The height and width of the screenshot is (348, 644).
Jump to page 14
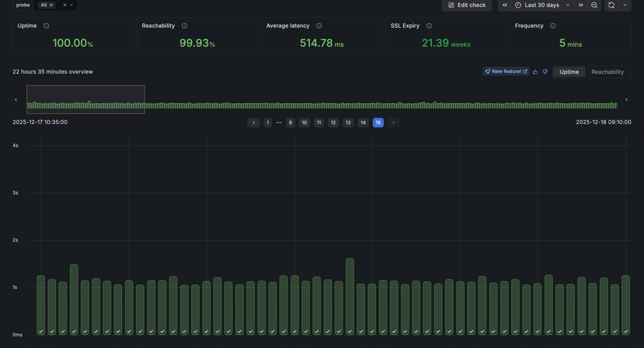(363, 123)
